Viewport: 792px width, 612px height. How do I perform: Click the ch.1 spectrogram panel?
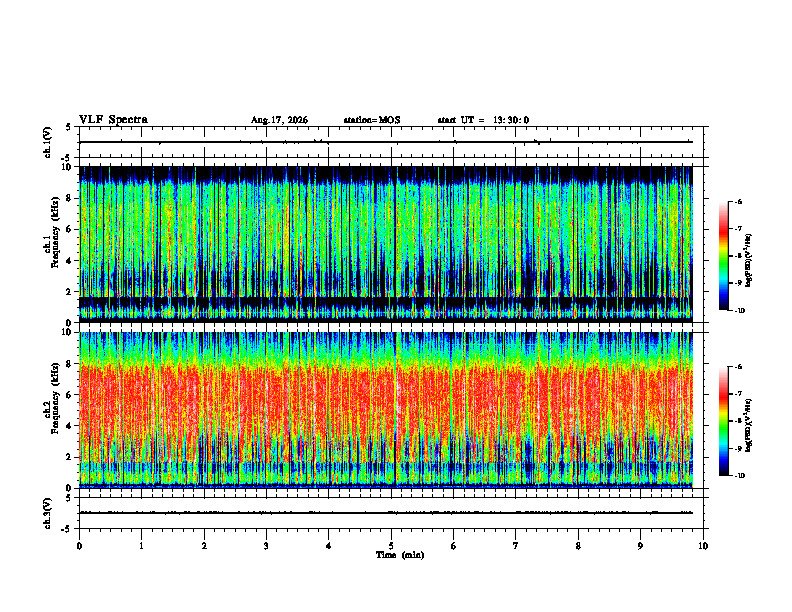coord(386,244)
